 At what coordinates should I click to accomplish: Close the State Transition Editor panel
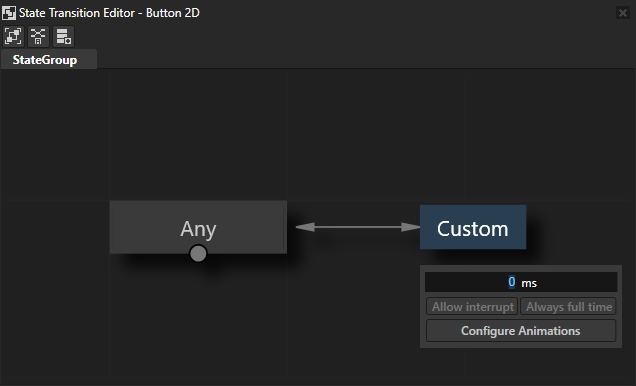pos(623,13)
